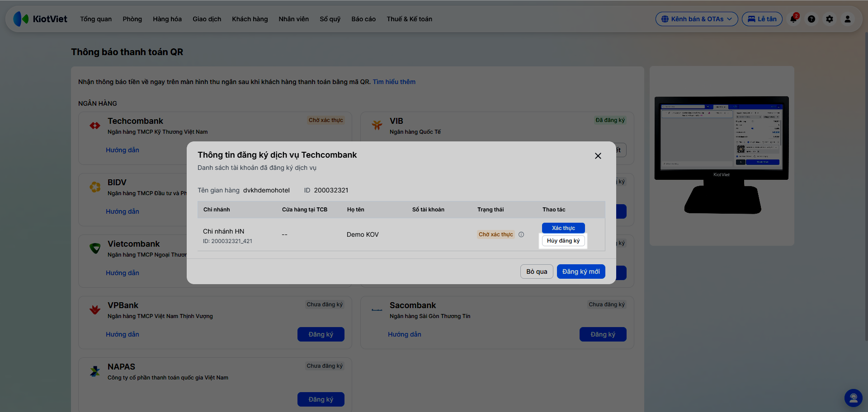Click the VPBank Đăng ký button
This screenshot has width=868, height=412.
(321, 334)
